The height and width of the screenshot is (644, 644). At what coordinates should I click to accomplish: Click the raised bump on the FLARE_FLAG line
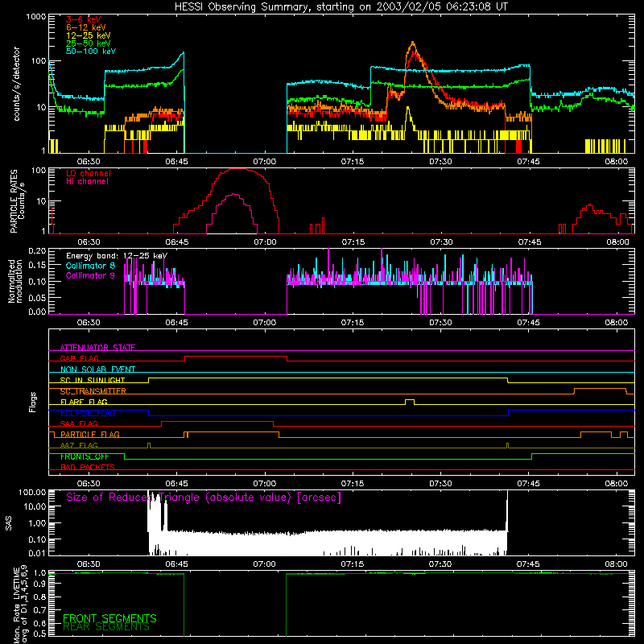[x=410, y=401]
